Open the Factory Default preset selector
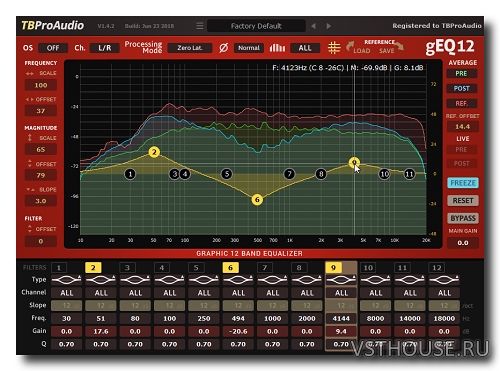The image size is (500, 371). (x=256, y=26)
